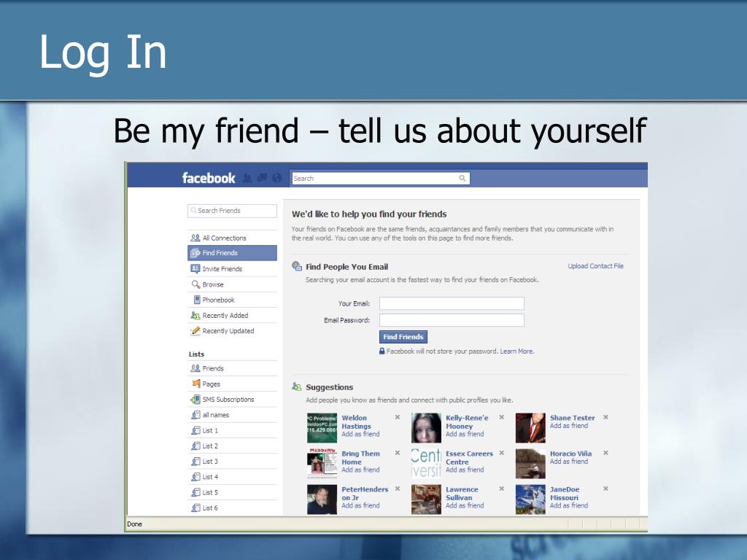The height and width of the screenshot is (560, 747).
Task: Click the Lawrence Sullivan name link
Action: point(462,494)
